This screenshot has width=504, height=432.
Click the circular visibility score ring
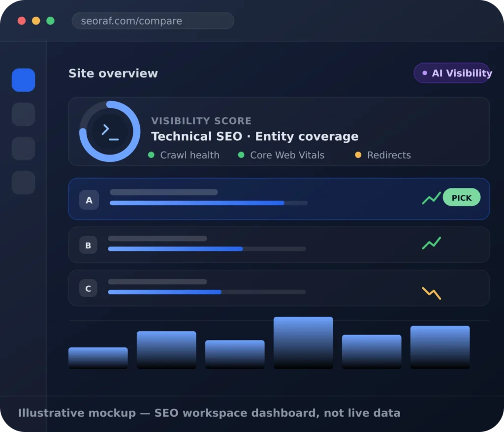[110, 131]
